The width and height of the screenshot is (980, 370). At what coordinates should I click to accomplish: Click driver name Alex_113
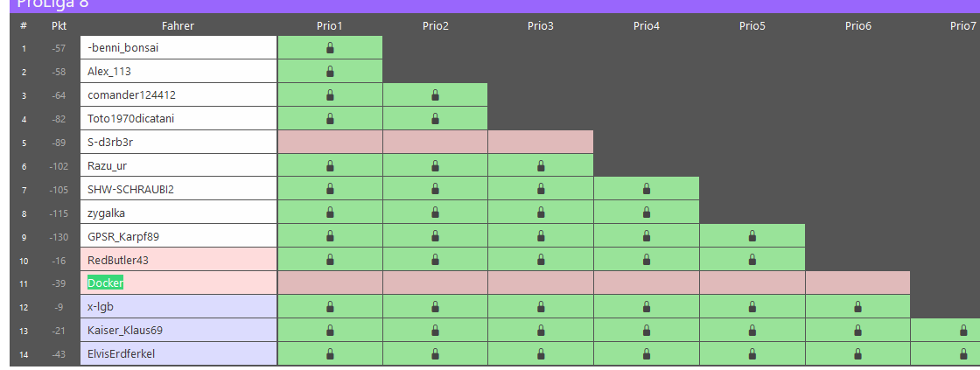109,72
